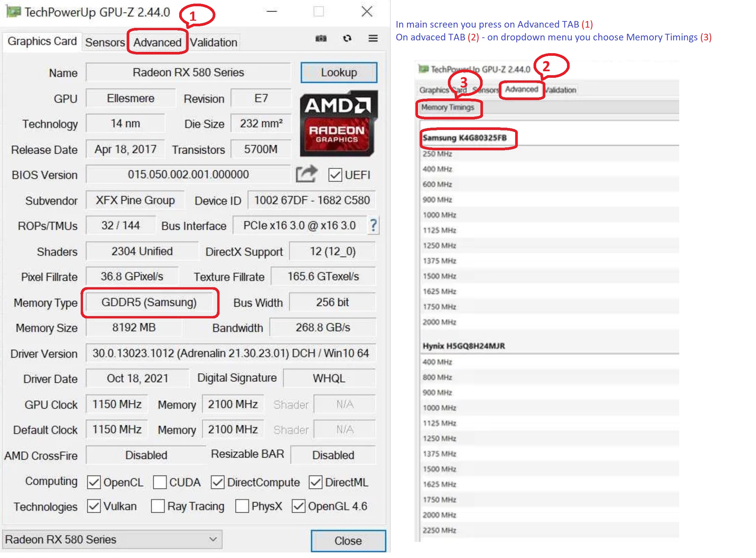Select the 250 MHz Samsung timing row
This screenshot has height=558, width=756.
(x=550, y=154)
